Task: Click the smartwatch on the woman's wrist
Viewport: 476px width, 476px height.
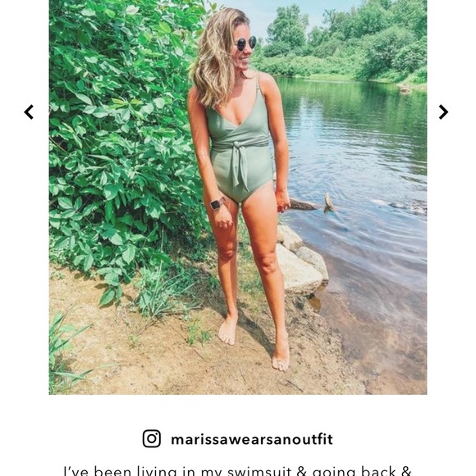Action: click(217, 204)
